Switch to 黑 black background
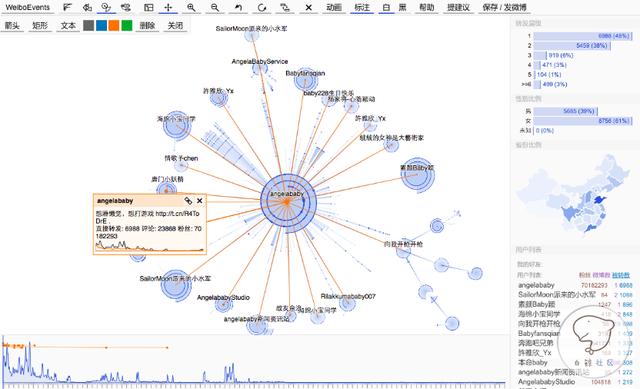Viewport: 640px width, 389px height. tap(402, 7)
